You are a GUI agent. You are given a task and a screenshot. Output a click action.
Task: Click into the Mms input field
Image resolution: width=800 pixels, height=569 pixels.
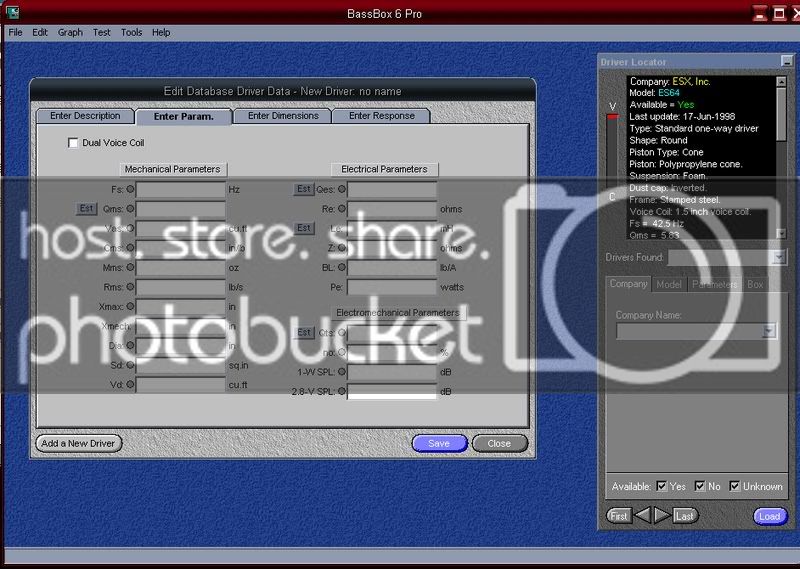point(181,267)
